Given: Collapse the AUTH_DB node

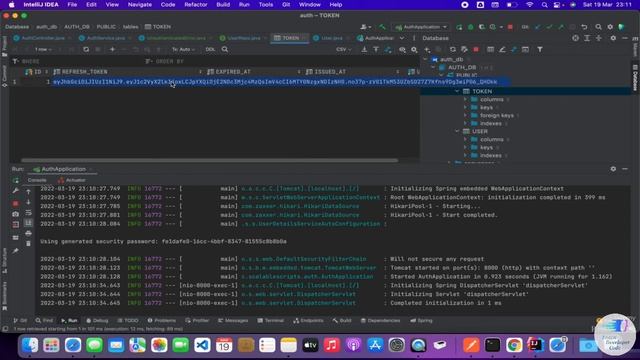Looking at the screenshot, I should click(433, 67).
